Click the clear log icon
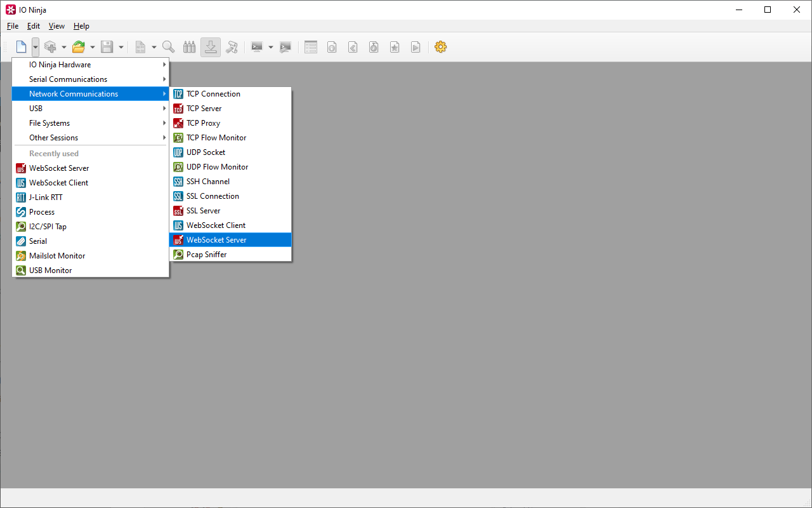The width and height of the screenshot is (812, 508). [232, 47]
